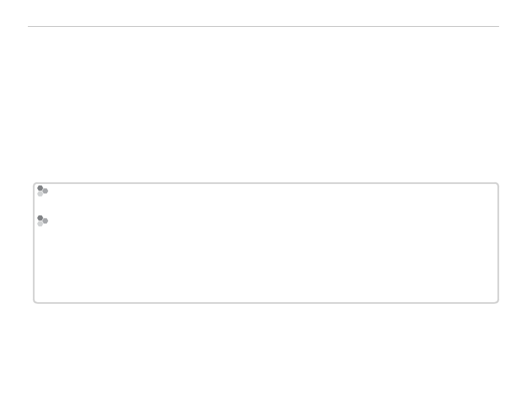This screenshot has height=417, width=532.
Task: Click the top-right rounded corner of the note box
Action: coord(497,184)
